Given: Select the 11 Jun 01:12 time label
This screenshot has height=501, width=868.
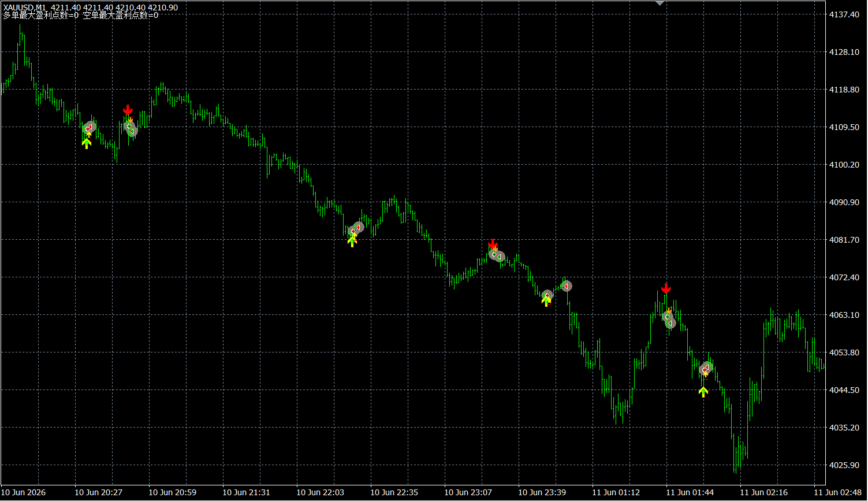Looking at the screenshot, I should (x=616, y=493).
